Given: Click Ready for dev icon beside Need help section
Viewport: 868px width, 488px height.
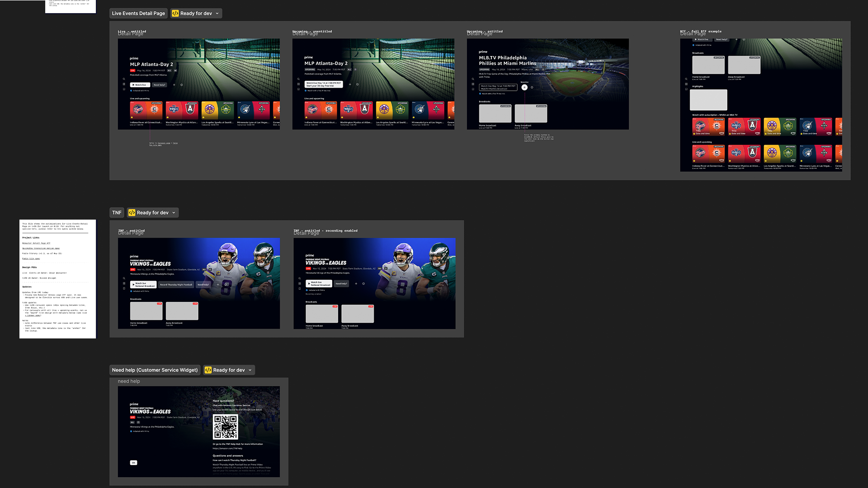Looking at the screenshot, I should click(208, 370).
